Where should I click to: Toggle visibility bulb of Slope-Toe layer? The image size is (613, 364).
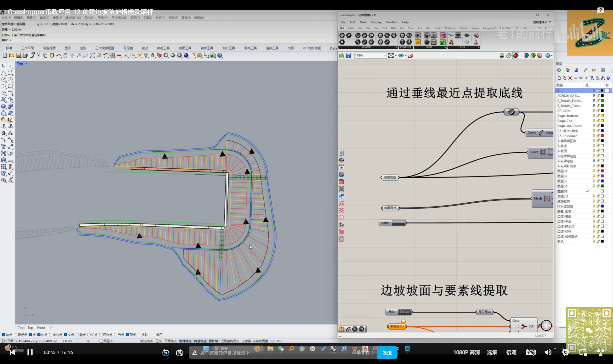[594, 121]
